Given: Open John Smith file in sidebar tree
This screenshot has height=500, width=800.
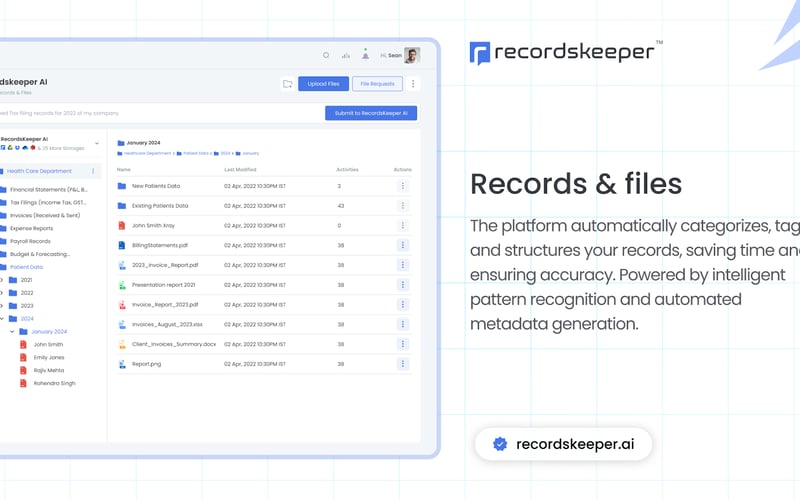Looking at the screenshot, I should point(48,344).
